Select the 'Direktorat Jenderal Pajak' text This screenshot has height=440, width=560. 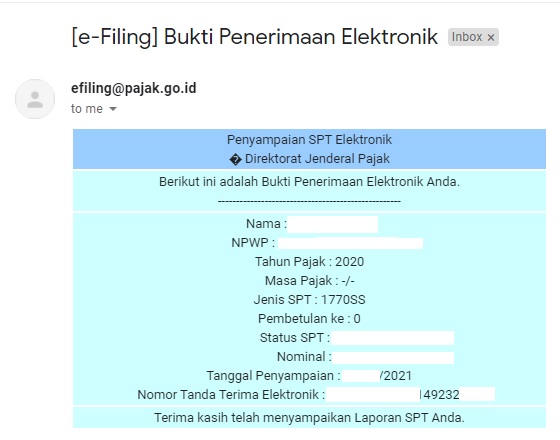click(317, 159)
